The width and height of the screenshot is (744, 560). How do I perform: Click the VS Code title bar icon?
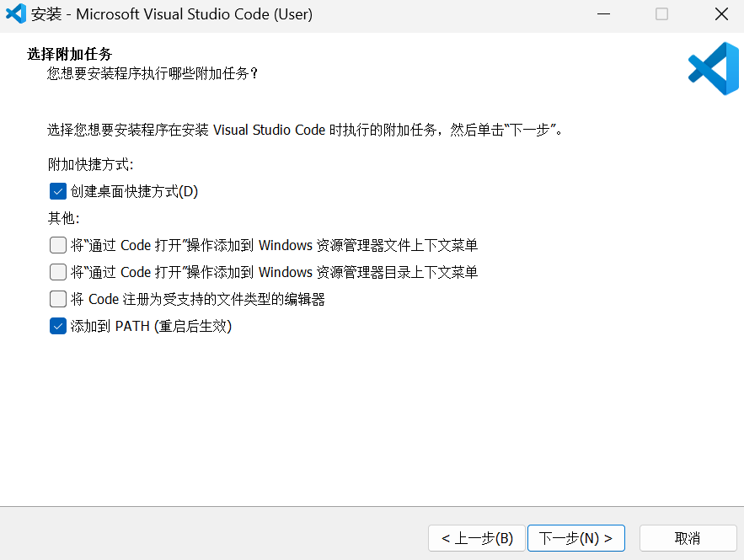[16, 13]
